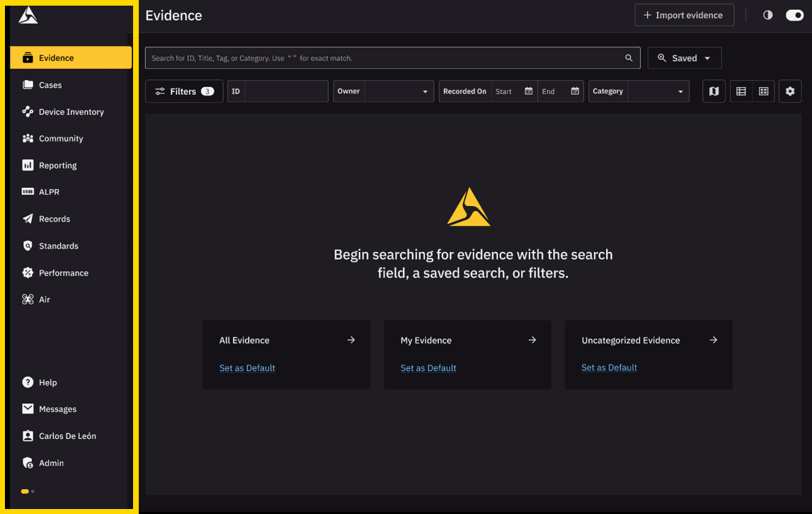Open Recorded On end calendar icon
Image resolution: width=812 pixels, height=514 pixels.
pyautogui.click(x=575, y=91)
